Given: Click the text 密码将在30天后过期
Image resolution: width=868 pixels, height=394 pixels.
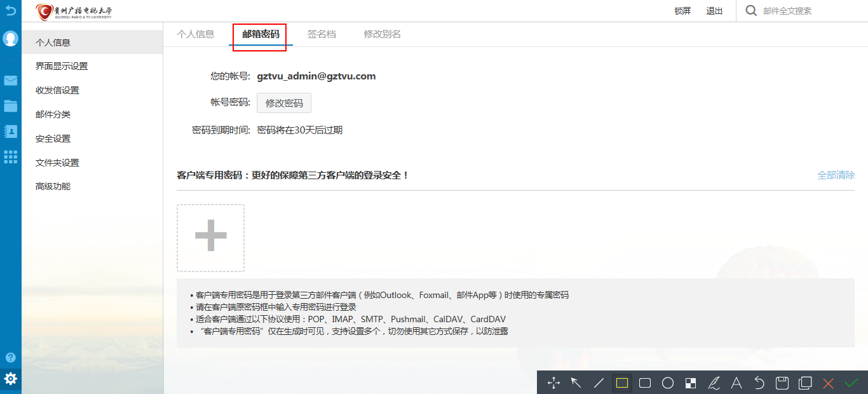Looking at the screenshot, I should tap(300, 130).
